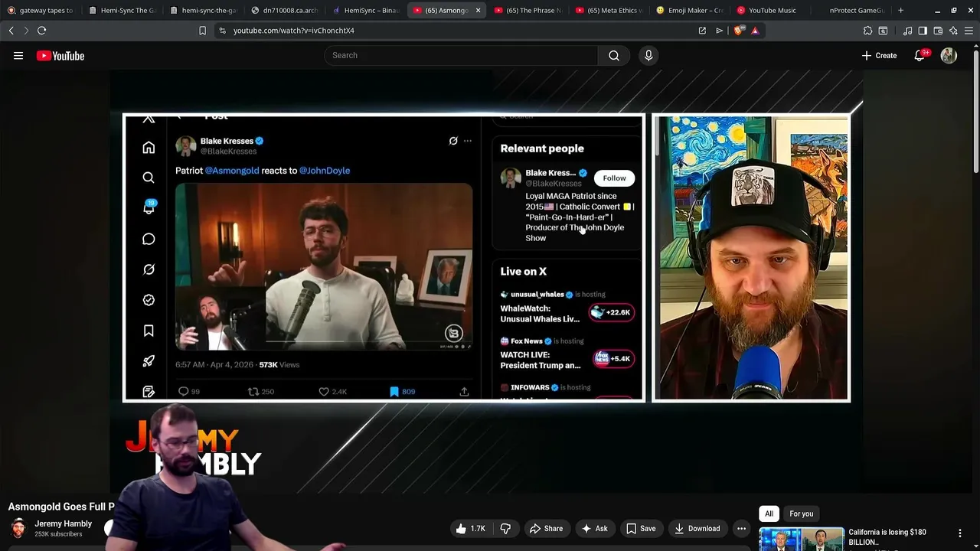Open a new browser tab
Screen dimensions: 980x551
click(x=900, y=11)
